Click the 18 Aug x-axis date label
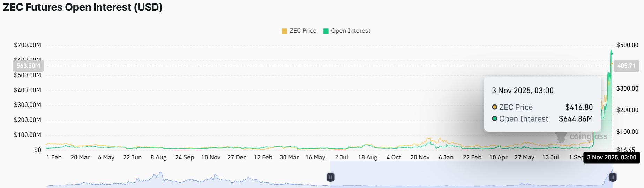 (x=368, y=157)
